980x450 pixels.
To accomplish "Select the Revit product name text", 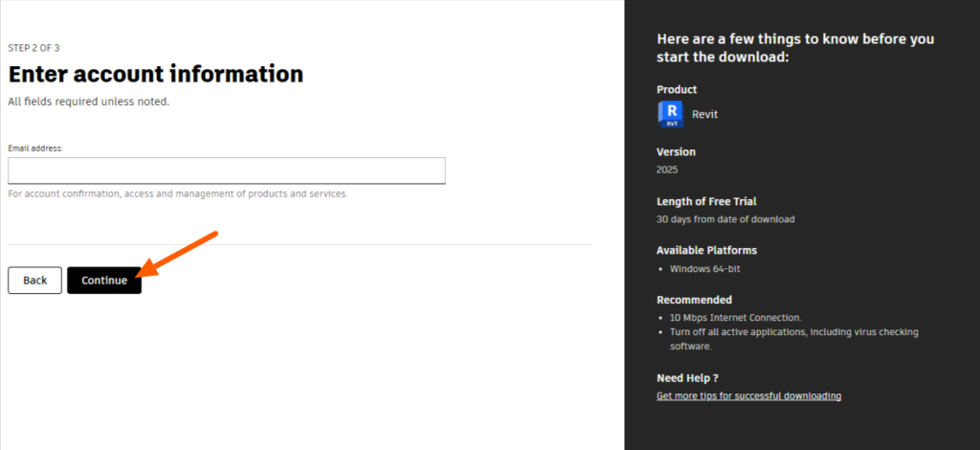I will click(x=705, y=115).
